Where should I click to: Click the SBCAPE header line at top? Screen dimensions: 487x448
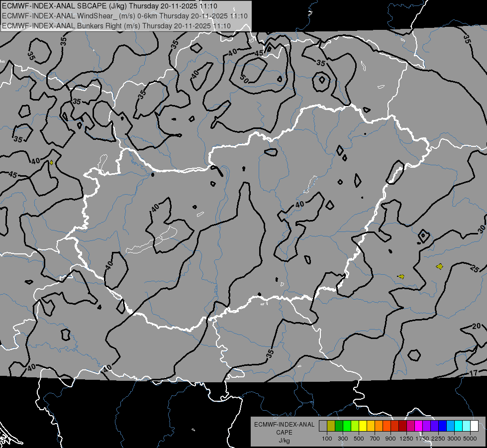pyautogui.click(x=109, y=5)
